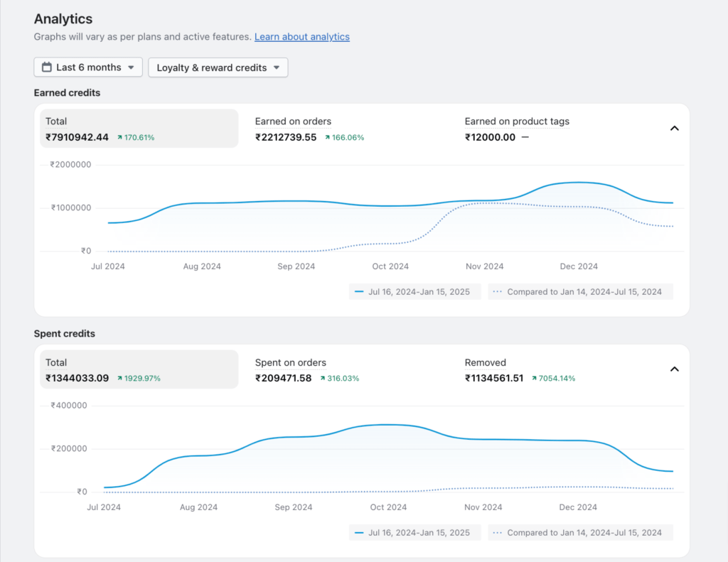Click the ₹1000000 axis label in Earned chart
Screen dimensions: 728x562
coord(70,208)
